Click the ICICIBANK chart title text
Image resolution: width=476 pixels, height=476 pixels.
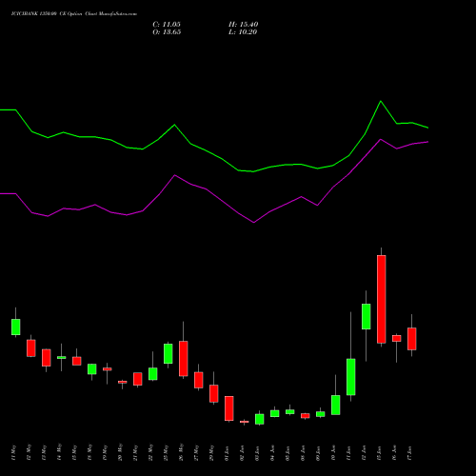coord(74,14)
